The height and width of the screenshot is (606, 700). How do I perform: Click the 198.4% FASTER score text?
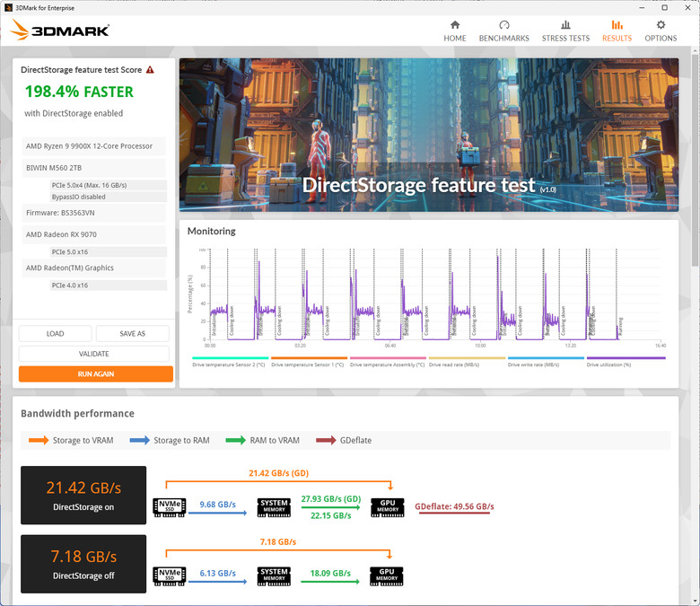[79, 92]
